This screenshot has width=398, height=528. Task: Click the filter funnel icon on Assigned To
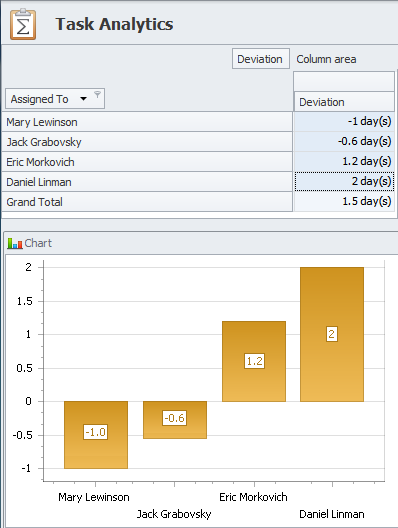(97, 95)
